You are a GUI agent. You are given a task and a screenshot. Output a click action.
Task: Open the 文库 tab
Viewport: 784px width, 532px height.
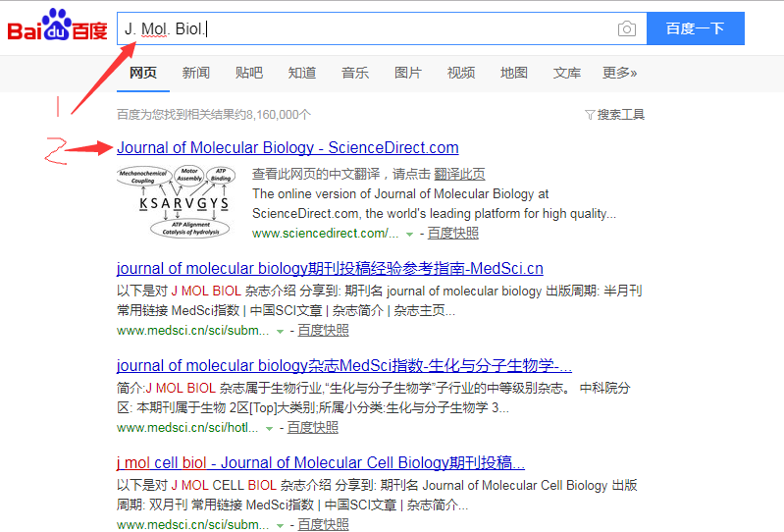point(567,73)
